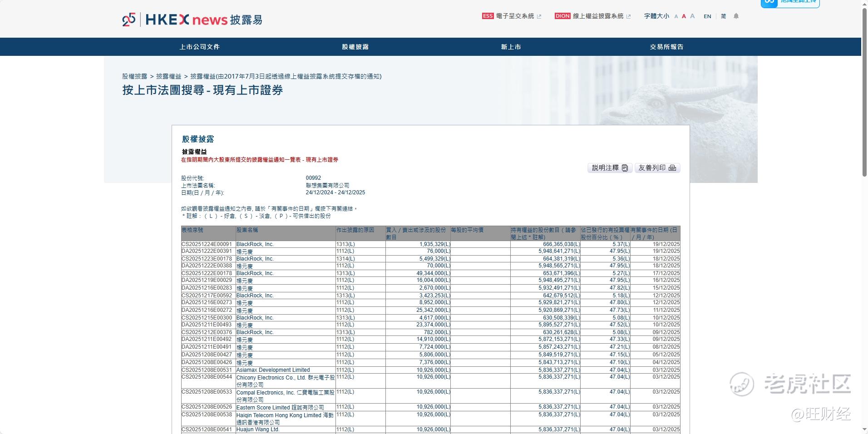Open form DA20251222E00388
Viewport: 868px width, 434px height.
click(x=207, y=266)
